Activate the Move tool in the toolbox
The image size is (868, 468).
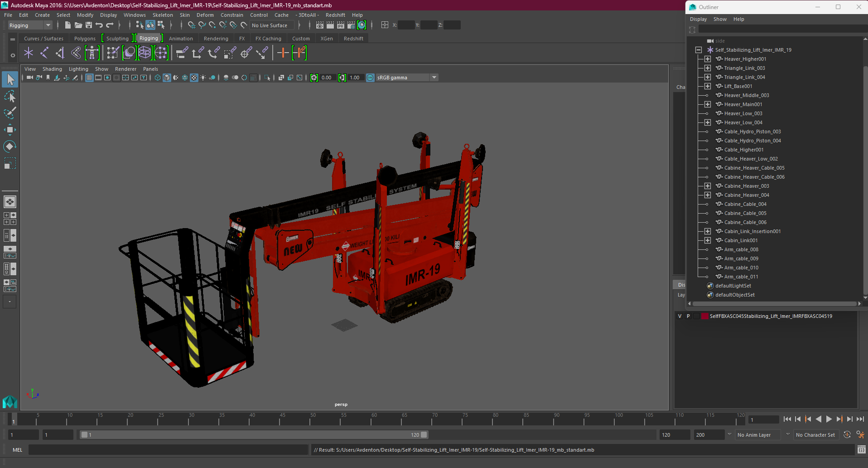[10, 130]
